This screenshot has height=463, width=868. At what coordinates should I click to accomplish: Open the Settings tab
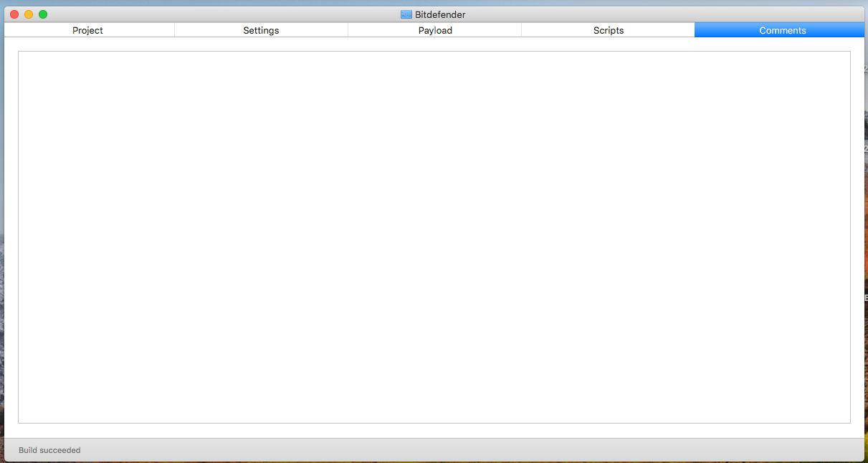click(x=261, y=30)
